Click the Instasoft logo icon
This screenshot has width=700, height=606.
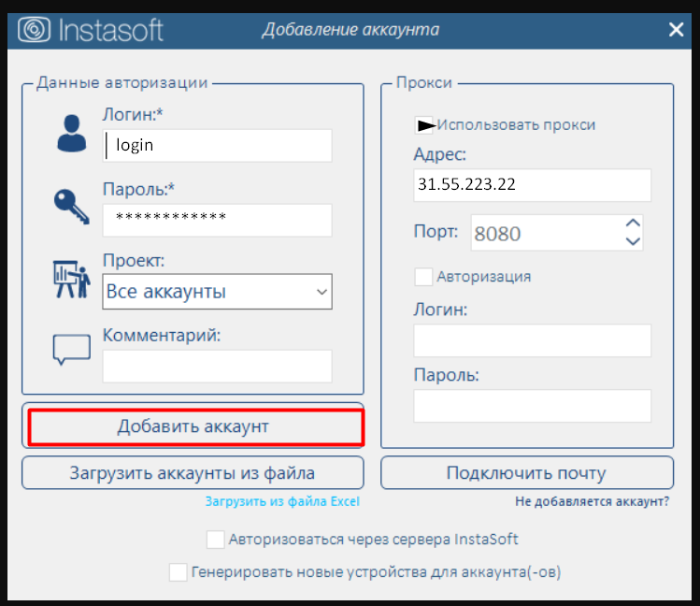tap(34, 30)
